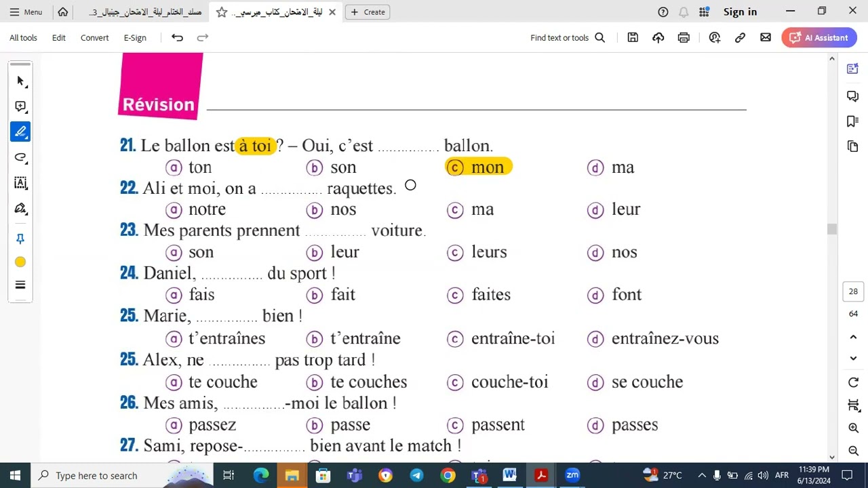Choose the freehand draw lasso tool
This screenshot has width=868, height=488.
[20, 157]
